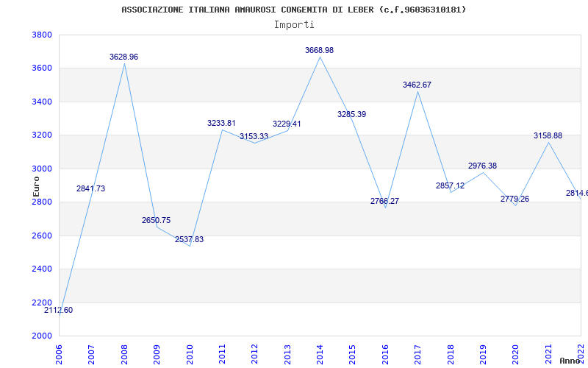Click the Euro axis label
Image resolution: width=588 pixels, height=368 pixels.
36,186
